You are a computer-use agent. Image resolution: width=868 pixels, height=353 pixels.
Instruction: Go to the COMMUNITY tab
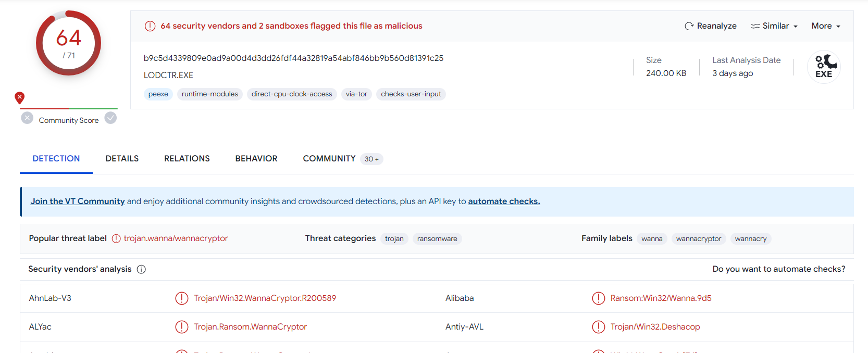click(x=329, y=159)
